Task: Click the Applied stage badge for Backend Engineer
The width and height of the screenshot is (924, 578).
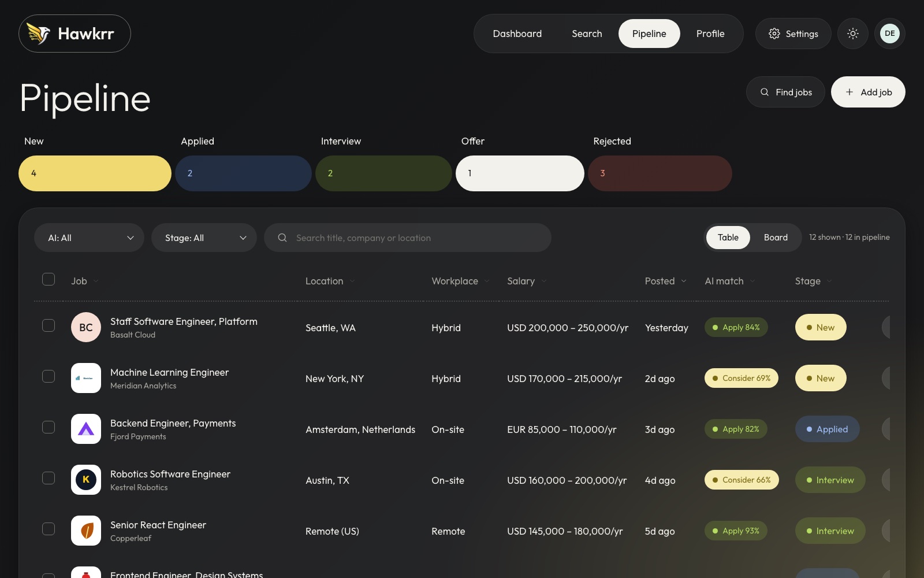Action: (x=827, y=429)
